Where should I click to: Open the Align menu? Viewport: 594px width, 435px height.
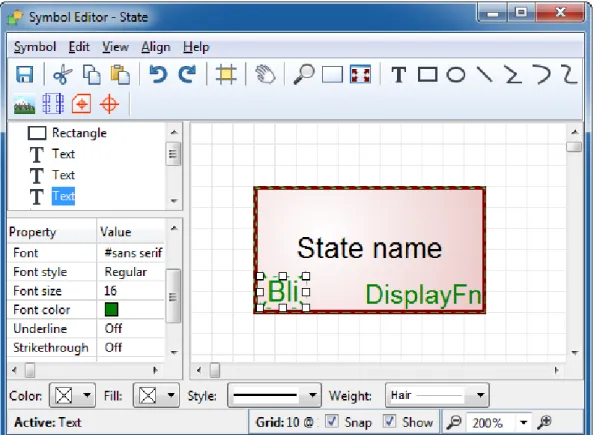(x=156, y=47)
